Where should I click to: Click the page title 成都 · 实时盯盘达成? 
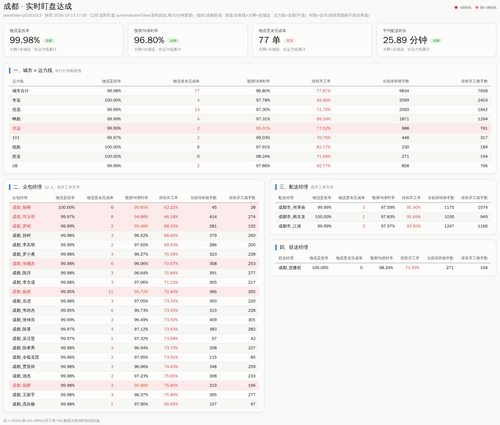click(38, 6)
